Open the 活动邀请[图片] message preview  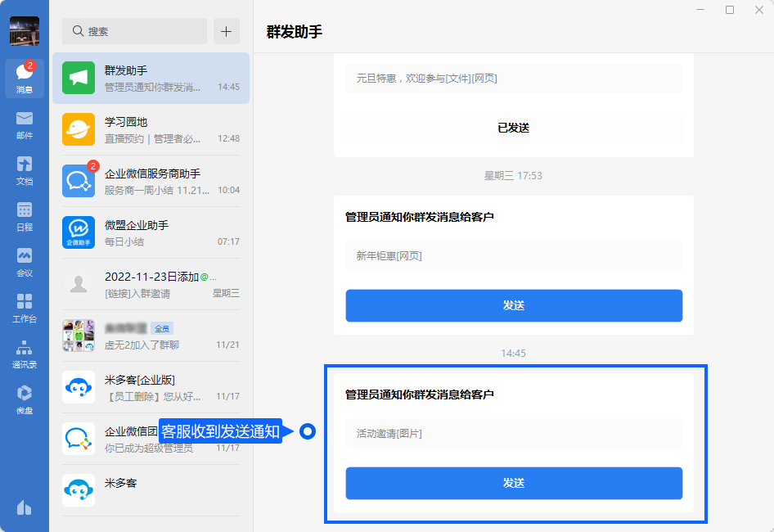point(514,434)
